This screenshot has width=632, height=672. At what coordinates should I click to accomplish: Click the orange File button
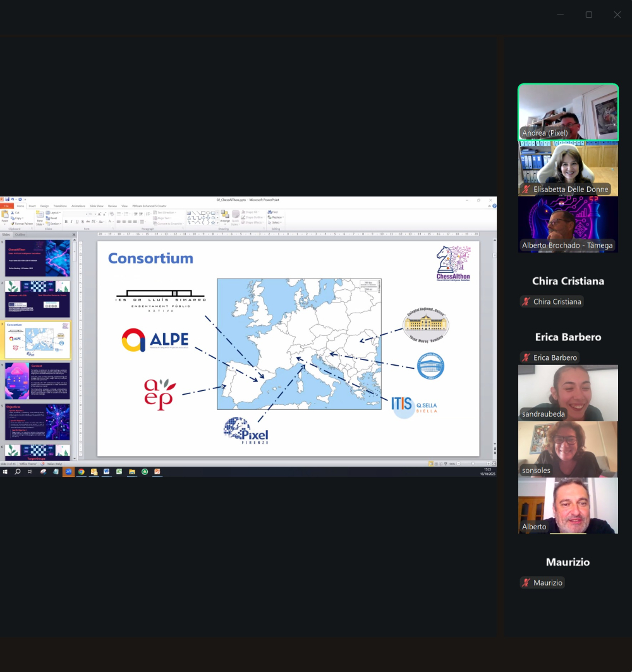click(6, 206)
